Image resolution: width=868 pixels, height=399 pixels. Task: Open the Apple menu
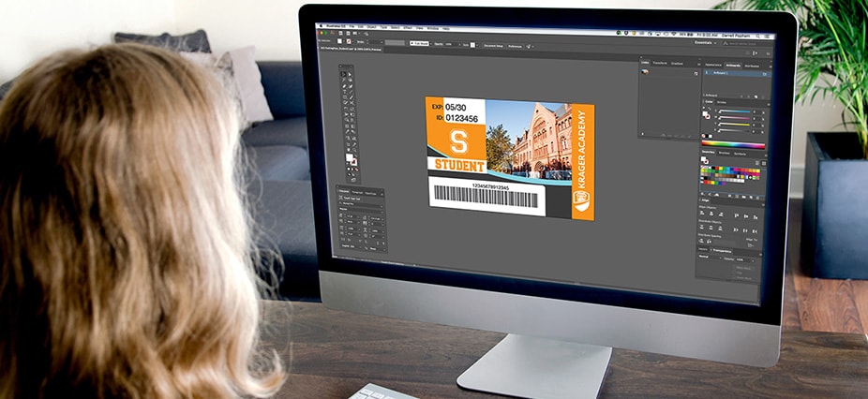pyautogui.click(x=322, y=26)
